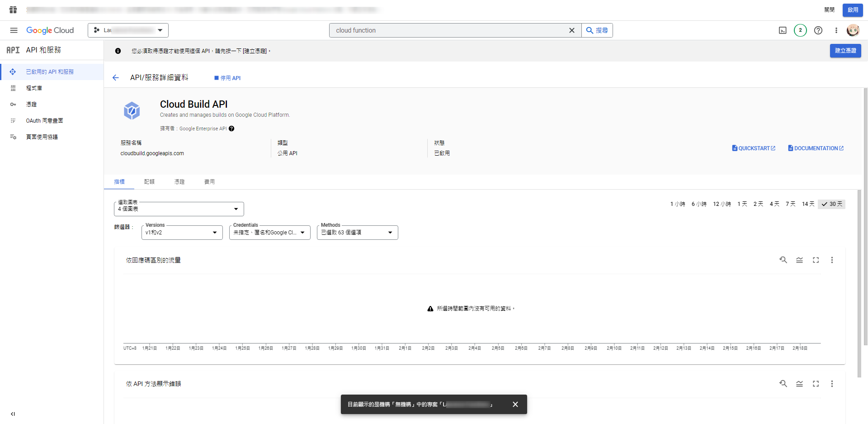Click the API 和服務 header icon

13,50
